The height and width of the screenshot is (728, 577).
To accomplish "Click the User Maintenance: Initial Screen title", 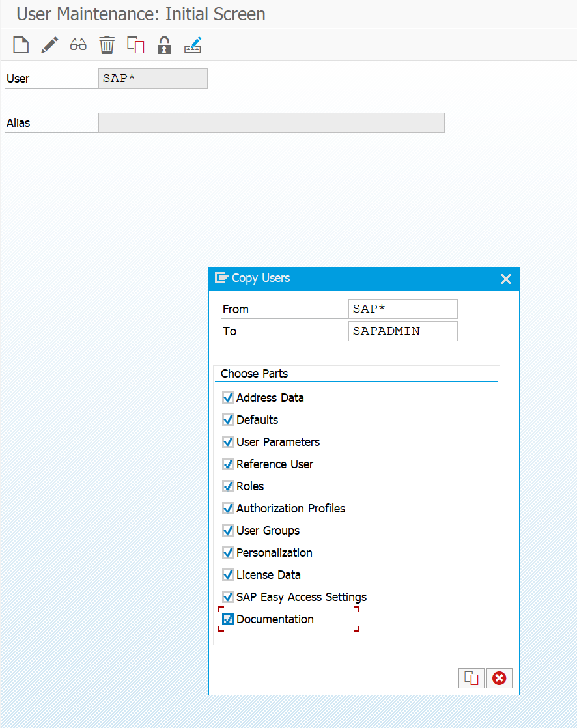I will click(x=141, y=14).
